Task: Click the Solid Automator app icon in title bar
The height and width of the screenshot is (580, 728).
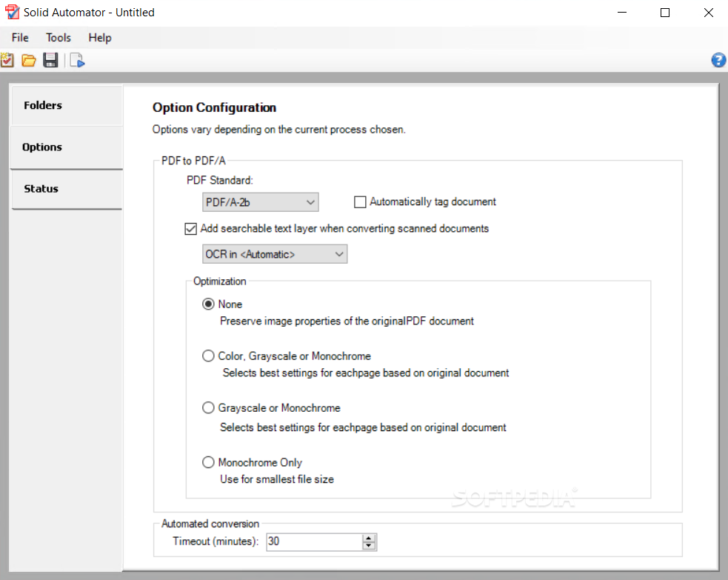Action: (x=12, y=12)
